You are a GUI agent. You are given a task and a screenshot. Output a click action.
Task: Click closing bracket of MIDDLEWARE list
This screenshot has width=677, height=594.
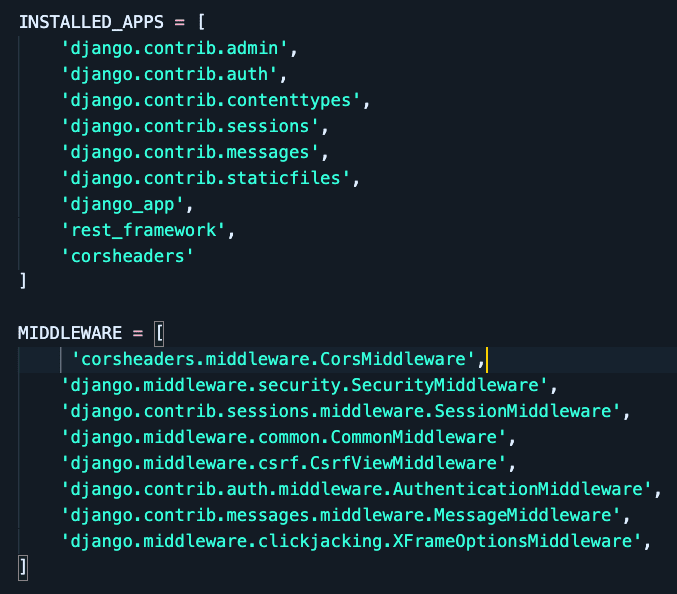point(23,568)
